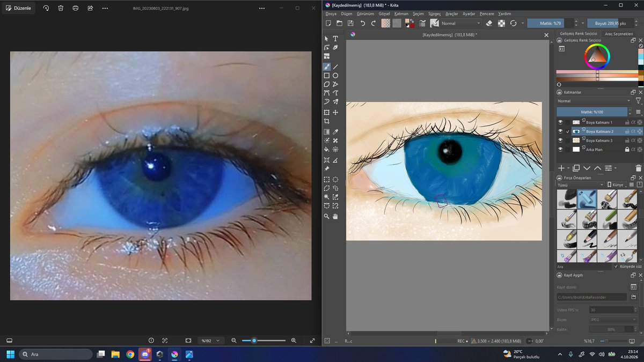Hide the Boya Katmanı 2 layer
The image size is (644, 362).
pos(560,131)
